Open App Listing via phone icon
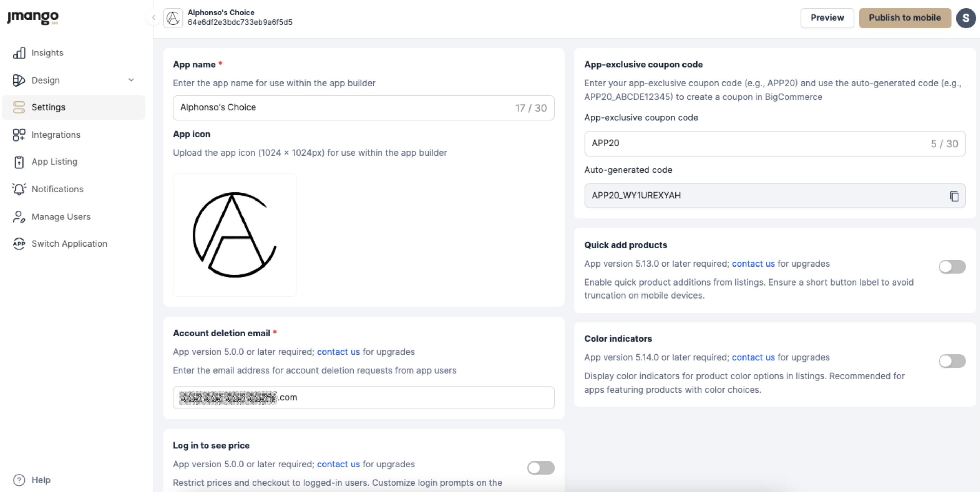The height and width of the screenshot is (492, 980). pyautogui.click(x=19, y=162)
